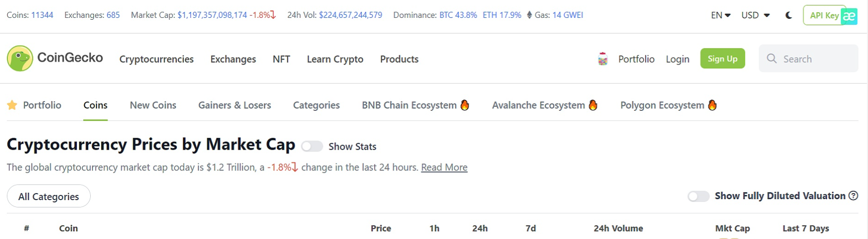Open the Cryptocurrencies menu
This screenshot has width=868, height=239.
click(157, 59)
